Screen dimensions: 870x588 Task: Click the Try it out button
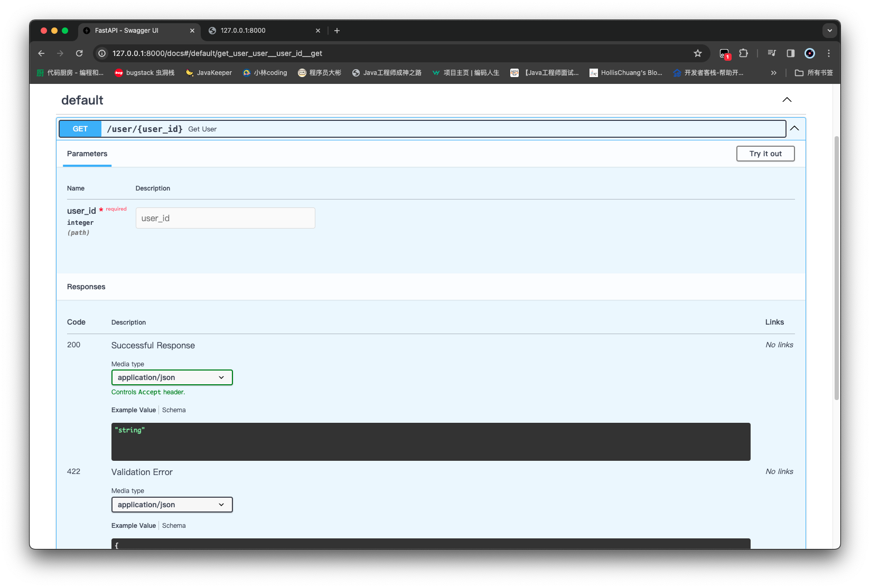(765, 154)
